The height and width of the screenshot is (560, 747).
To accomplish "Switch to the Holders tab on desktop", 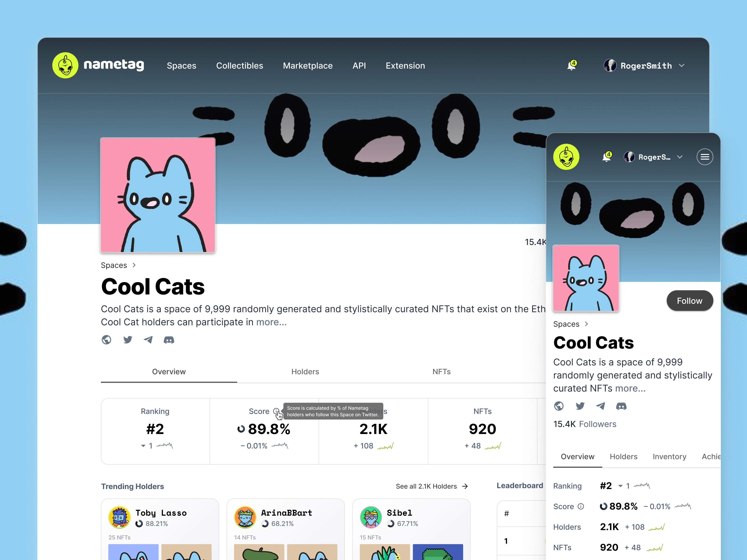I will tap(305, 372).
